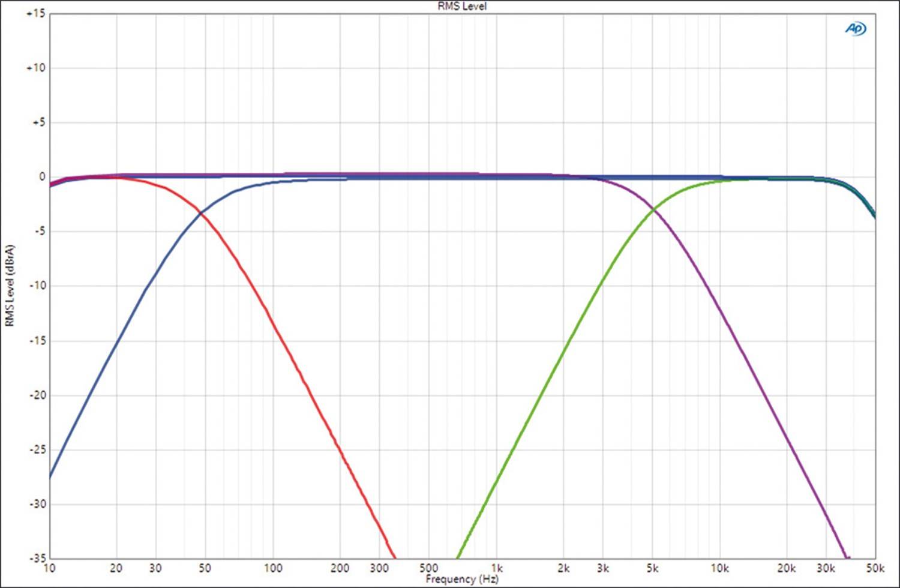The image size is (900, 588).
Task: Click the "20k" label on frequency axis
Action: point(787,568)
